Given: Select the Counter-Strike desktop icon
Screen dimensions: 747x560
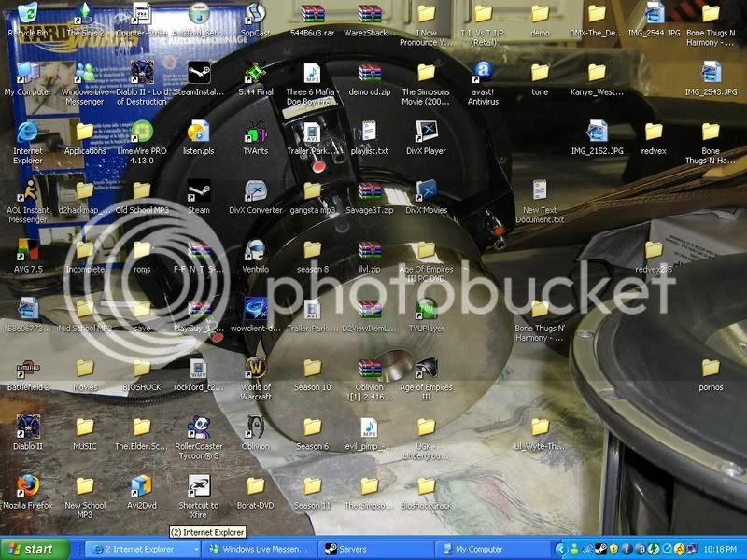Looking at the screenshot, I should click(x=142, y=13).
